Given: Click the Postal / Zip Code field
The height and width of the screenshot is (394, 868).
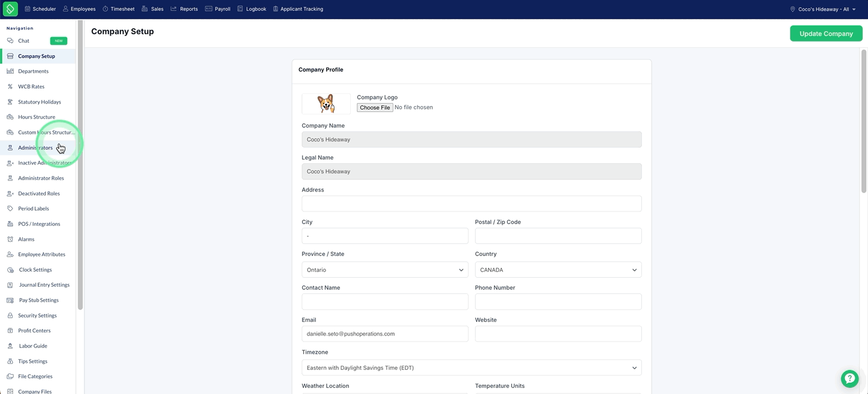Looking at the screenshot, I should click(558, 236).
